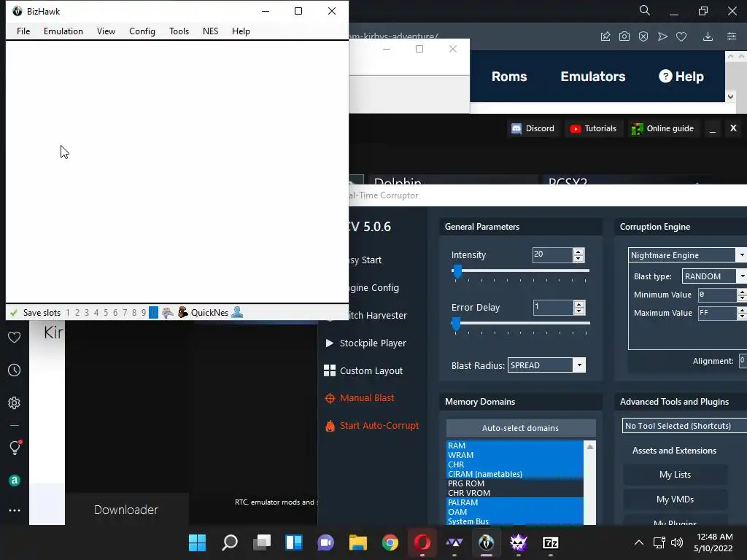
Task: Open Custom Layout in RTC
Action: click(x=363, y=371)
